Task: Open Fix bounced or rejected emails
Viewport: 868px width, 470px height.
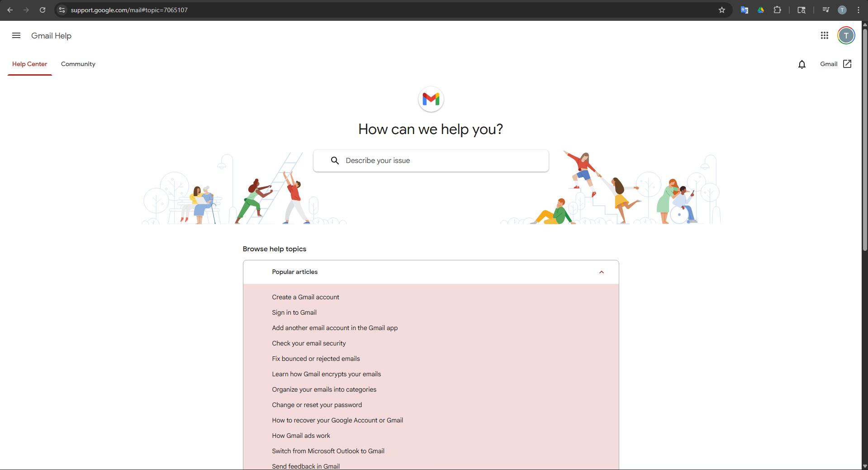Action: [316, 359]
